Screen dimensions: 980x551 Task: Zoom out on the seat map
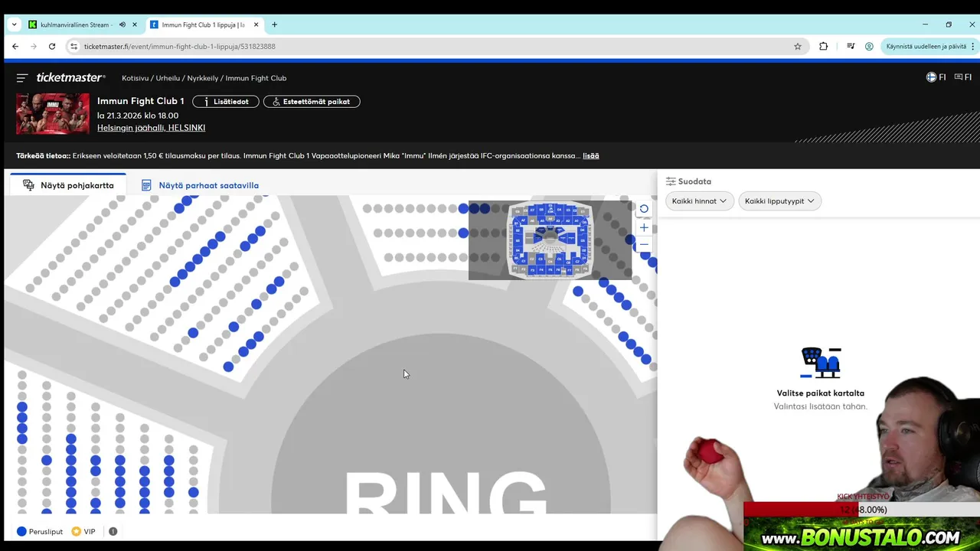[x=644, y=244]
